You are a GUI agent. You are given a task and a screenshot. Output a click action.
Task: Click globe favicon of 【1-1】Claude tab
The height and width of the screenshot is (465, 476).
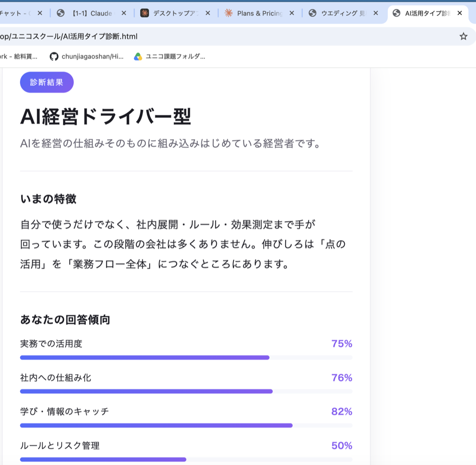point(61,13)
